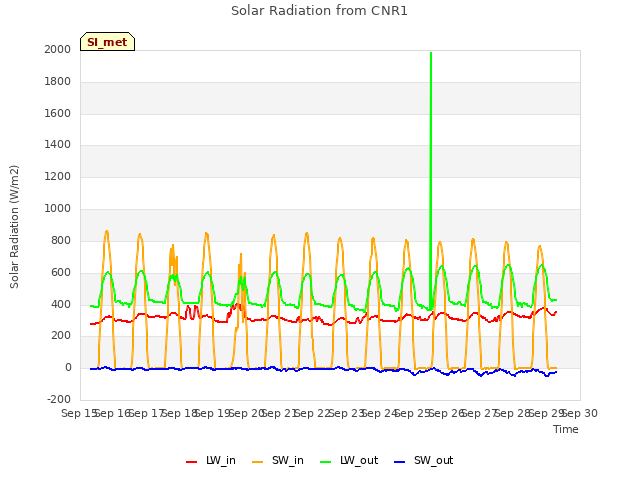Click the blue SW_out legend swatch

(x=400, y=462)
